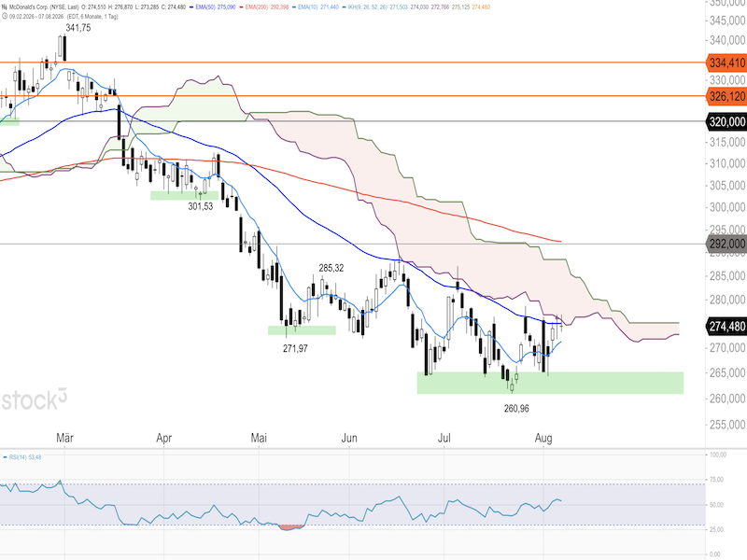
Task: Click the 75,00 RSI axis value
Action: (x=718, y=480)
